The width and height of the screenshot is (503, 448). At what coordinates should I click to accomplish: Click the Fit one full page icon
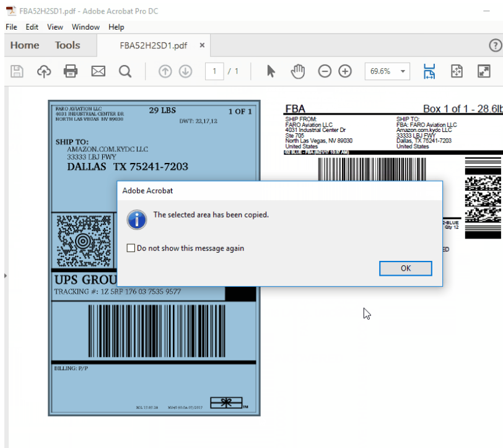(x=457, y=71)
